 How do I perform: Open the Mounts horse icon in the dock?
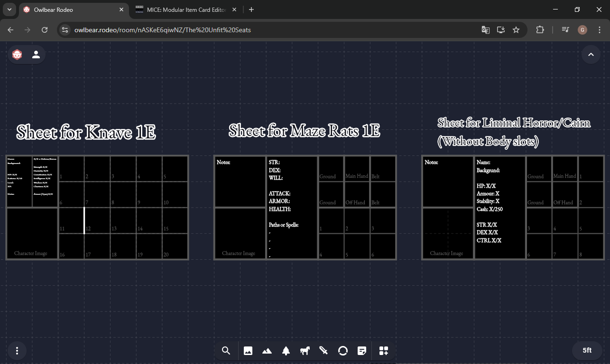305,351
